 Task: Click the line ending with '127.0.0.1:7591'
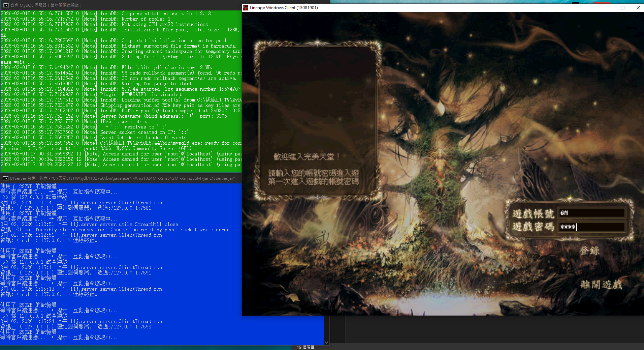76,273
